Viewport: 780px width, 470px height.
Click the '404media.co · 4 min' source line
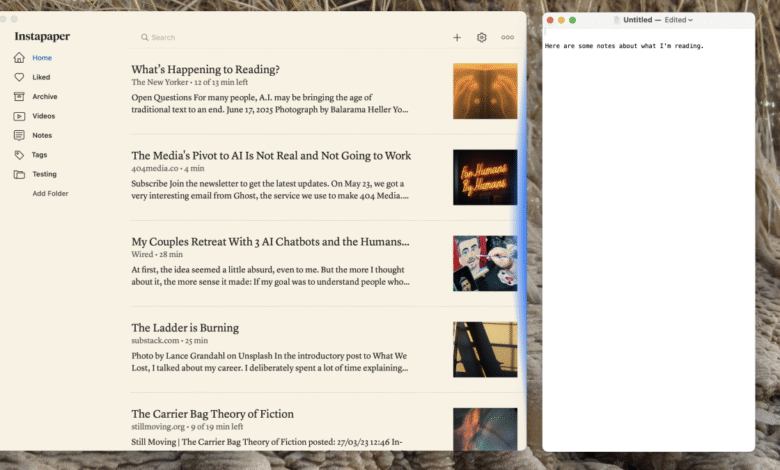(x=168, y=168)
